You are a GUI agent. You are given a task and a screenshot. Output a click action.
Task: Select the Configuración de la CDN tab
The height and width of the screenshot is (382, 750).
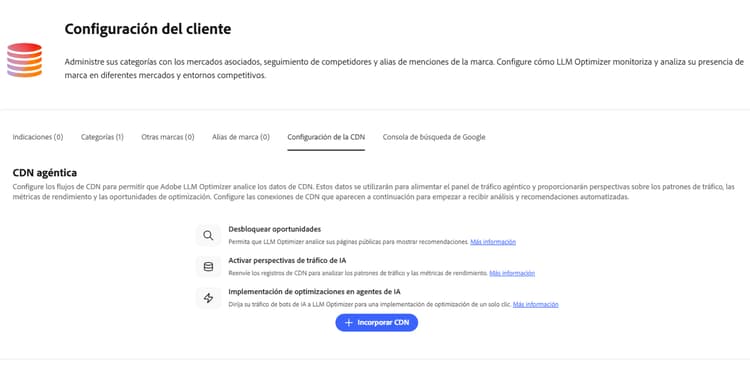tap(326, 137)
